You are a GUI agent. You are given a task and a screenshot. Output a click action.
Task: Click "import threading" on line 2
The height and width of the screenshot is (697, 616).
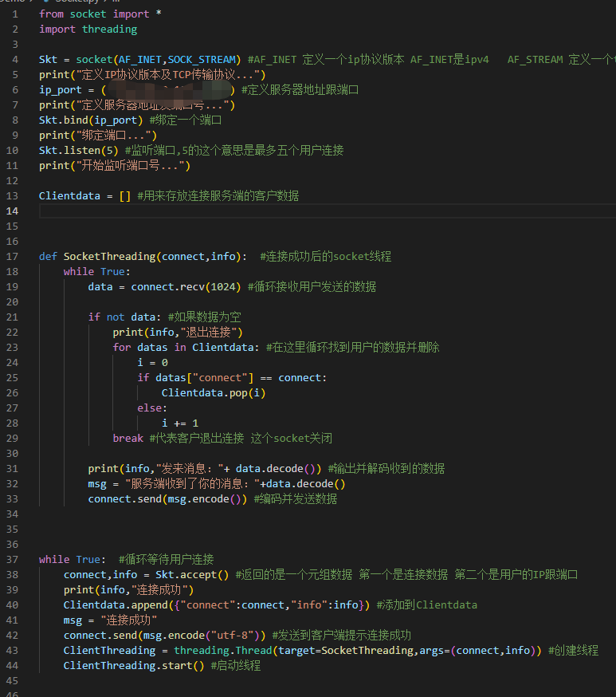(x=88, y=30)
